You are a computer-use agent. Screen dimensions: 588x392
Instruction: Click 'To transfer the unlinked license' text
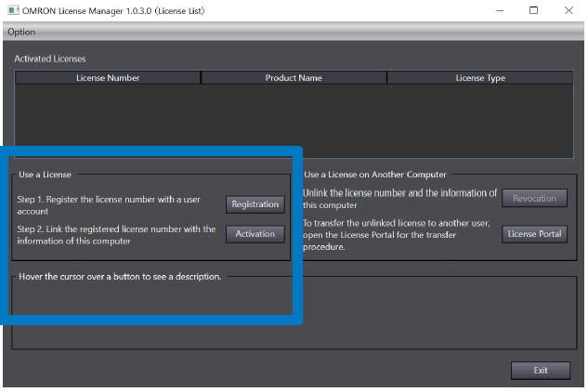coord(397,235)
